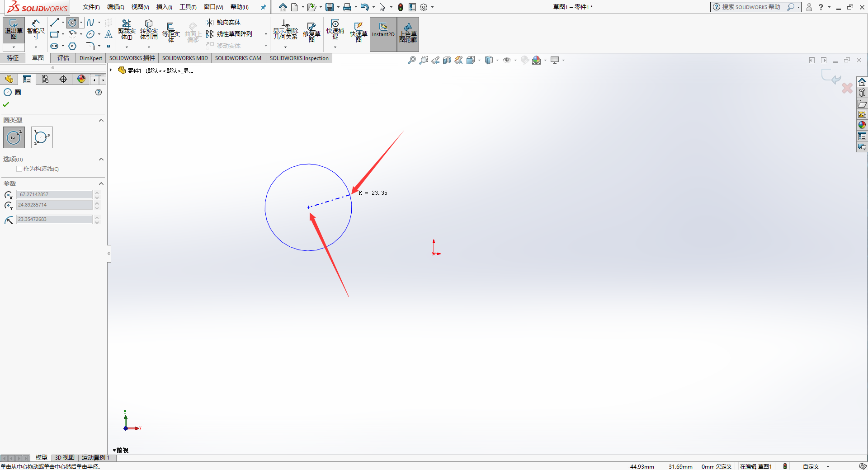Open the View (视图) menu
This screenshot has height=470, width=868.
pos(140,7)
